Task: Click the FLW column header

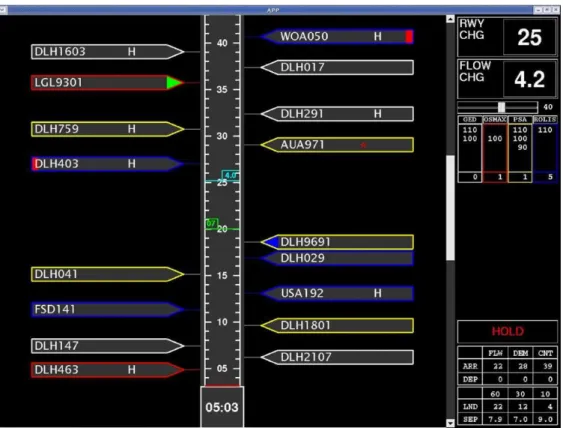Action: point(495,353)
